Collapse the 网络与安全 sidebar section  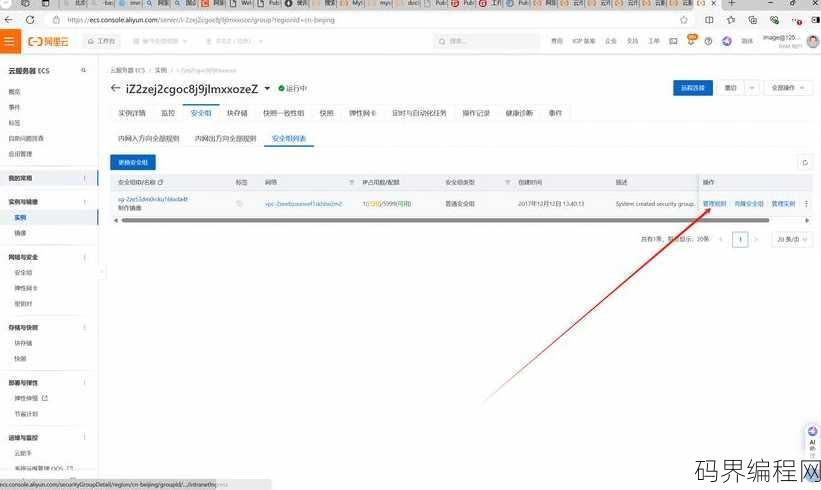pos(84,257)
